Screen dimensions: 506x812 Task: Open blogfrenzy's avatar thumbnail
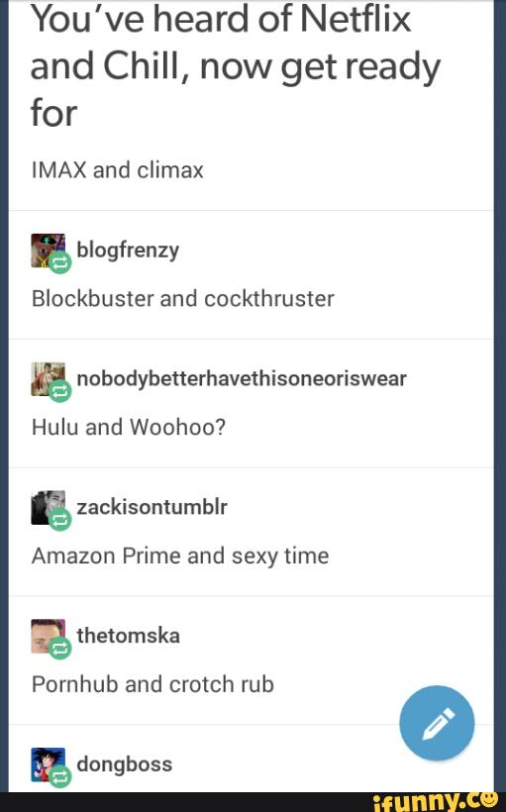49,251
